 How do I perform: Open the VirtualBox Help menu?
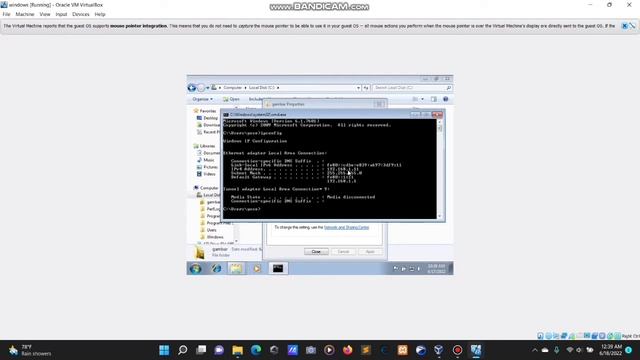coord(100,14)
